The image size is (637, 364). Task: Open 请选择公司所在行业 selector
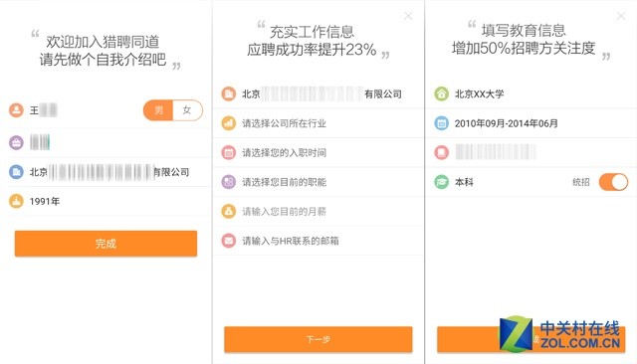click(x=318, y=123)
